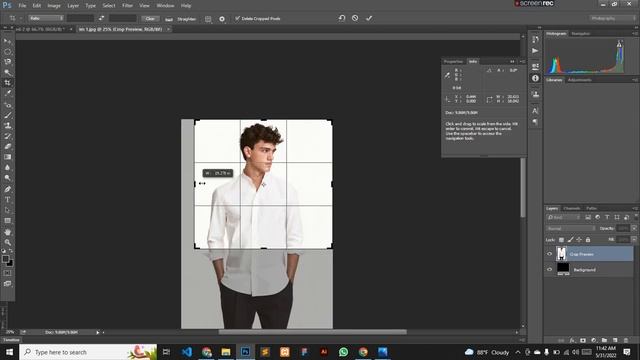Viewport: 640px width, 360px height.
Task: Open the Character panel icon
Action: pos(535,111)
